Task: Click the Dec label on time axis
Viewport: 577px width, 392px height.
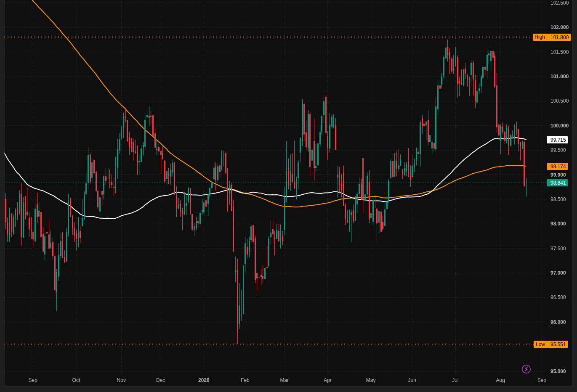Action: click(161, 380)
